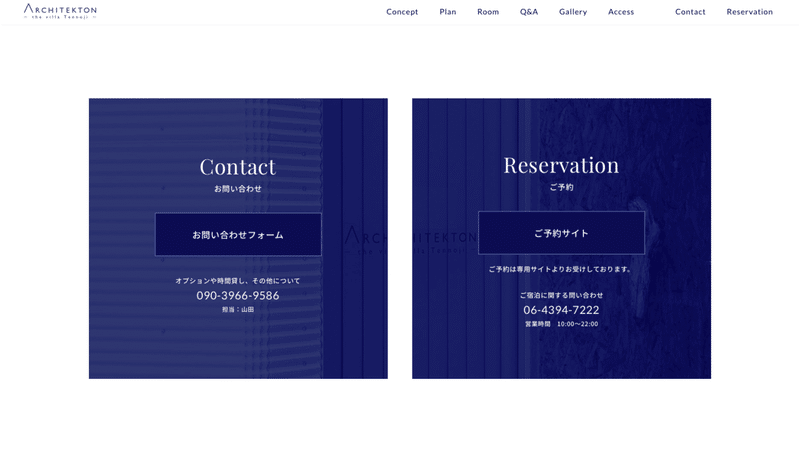Click the 担当：山田 text
The width and height of the screenshot is (800, 455).
[238, 310]
